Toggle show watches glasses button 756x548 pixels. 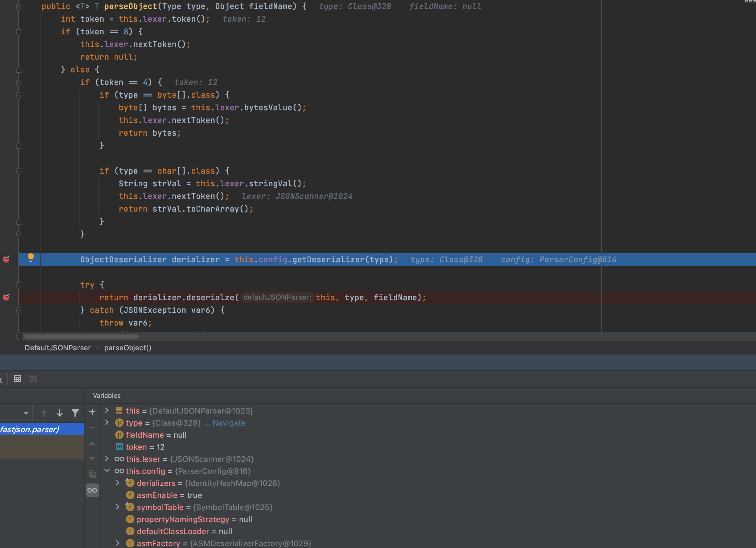click(x=92, y=490)
